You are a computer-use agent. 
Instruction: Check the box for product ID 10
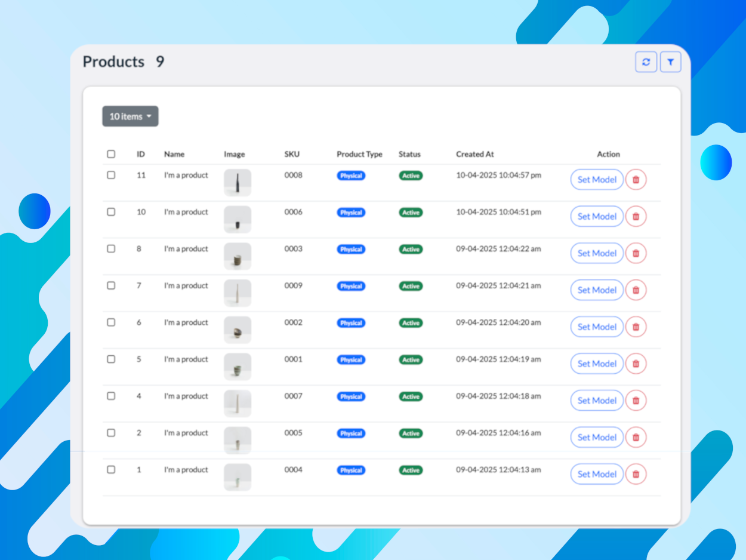click(x=111, y=212)
